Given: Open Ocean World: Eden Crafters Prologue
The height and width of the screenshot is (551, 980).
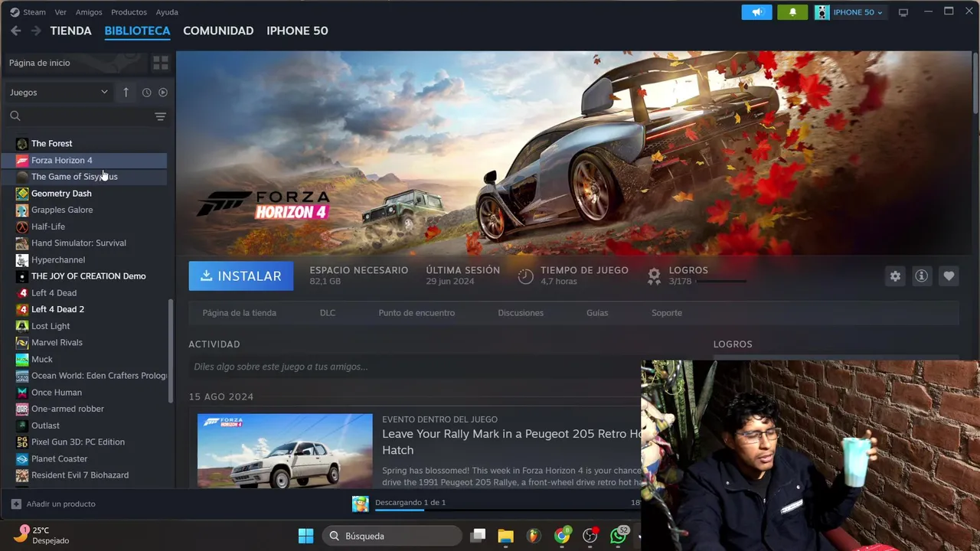Looking at the screenshot, I should pos(84,376).
